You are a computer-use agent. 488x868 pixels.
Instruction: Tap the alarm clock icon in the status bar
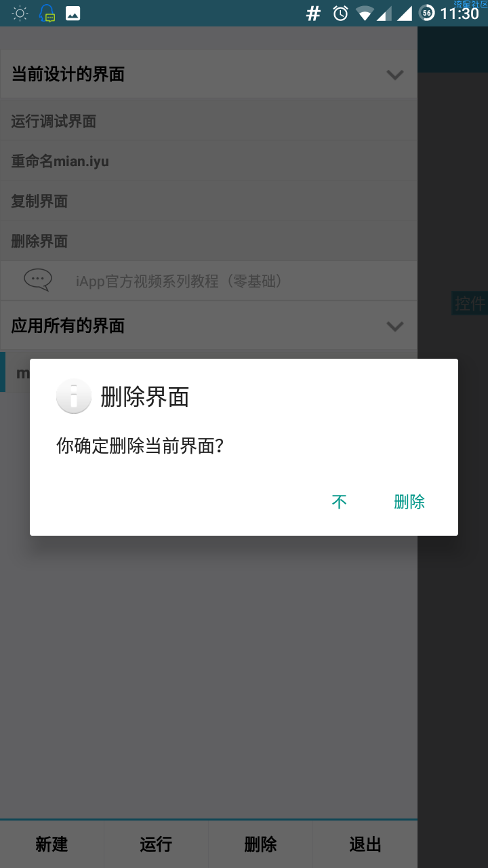pyautogui.click(x=341, y=13)
